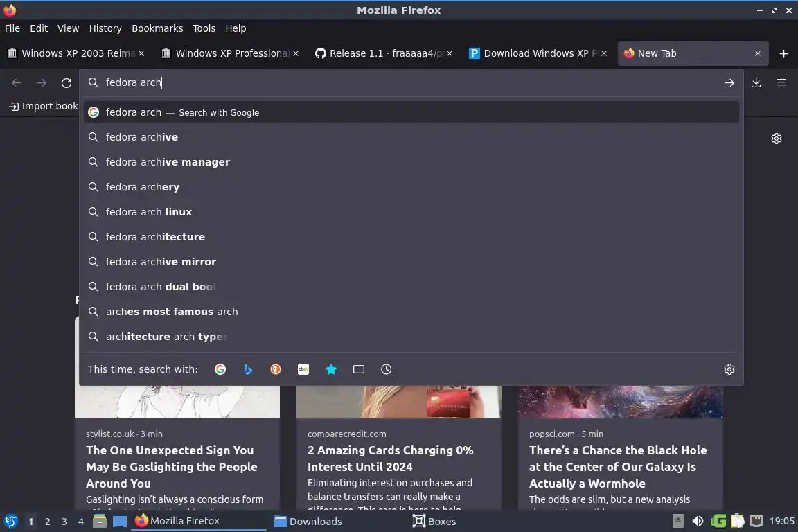Search this time with Bing icon

tap(248, 369)
